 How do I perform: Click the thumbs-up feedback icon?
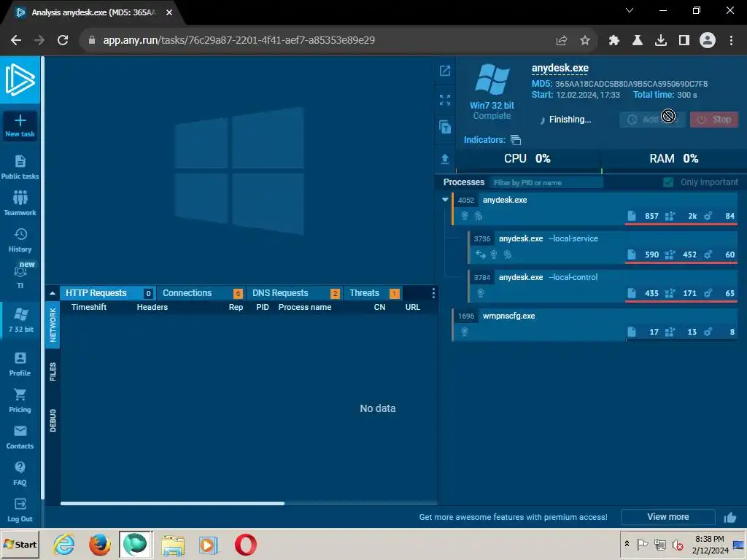click(x=729, y=517)
